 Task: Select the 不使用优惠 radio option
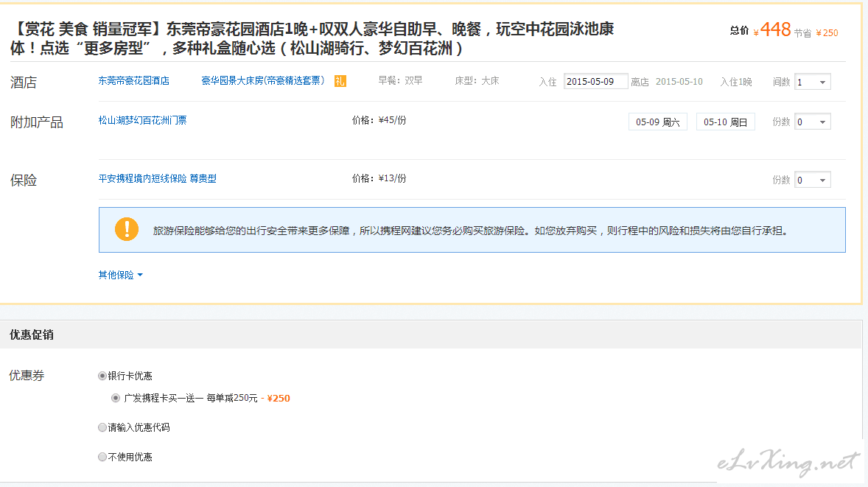coord(102,457)
